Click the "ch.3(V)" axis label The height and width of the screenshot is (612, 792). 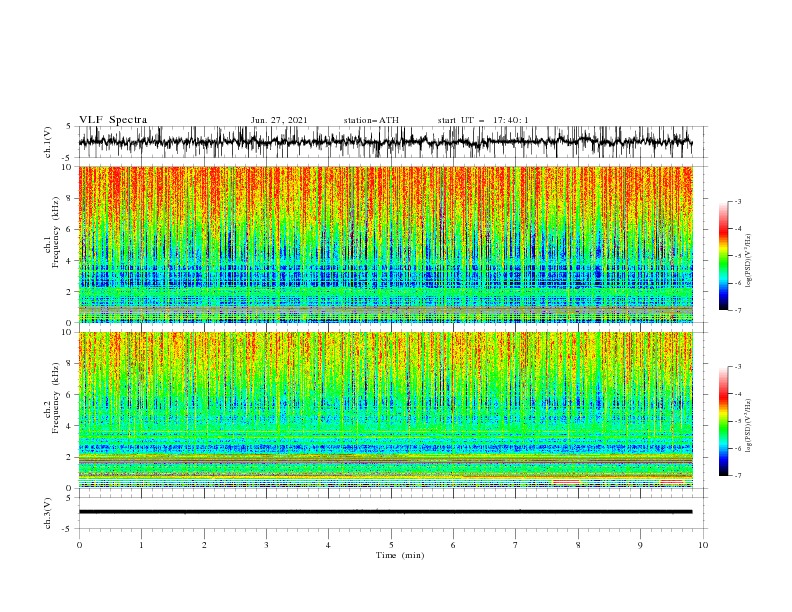coord(48,513)
